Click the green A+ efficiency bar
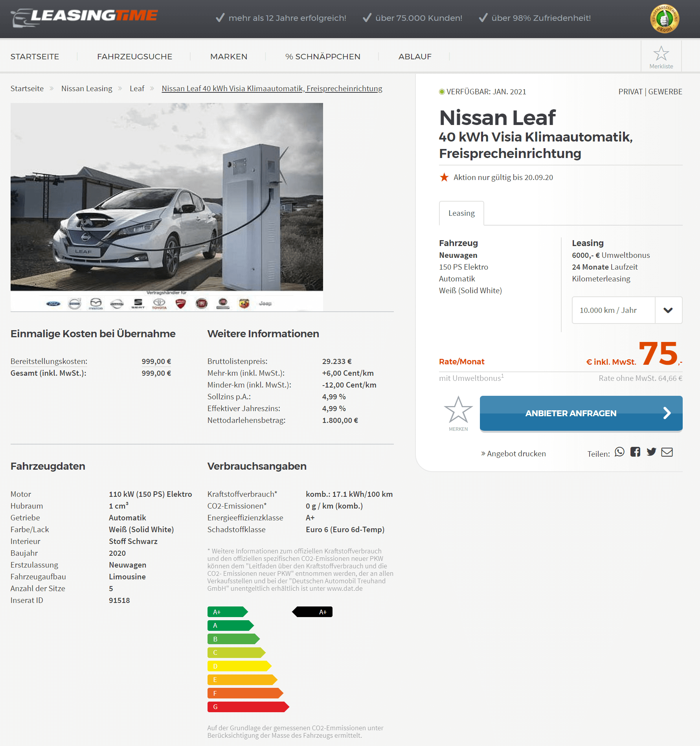 click(x=228, y=612)
